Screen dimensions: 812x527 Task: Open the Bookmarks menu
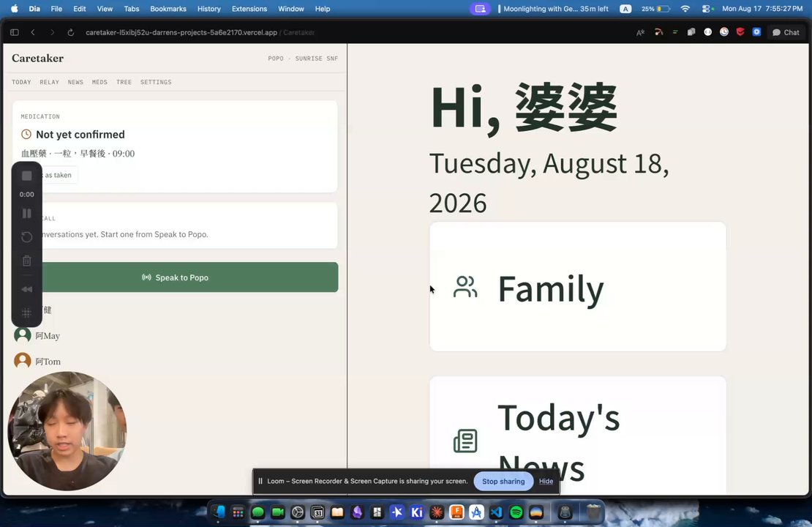[x=168, y=9]
